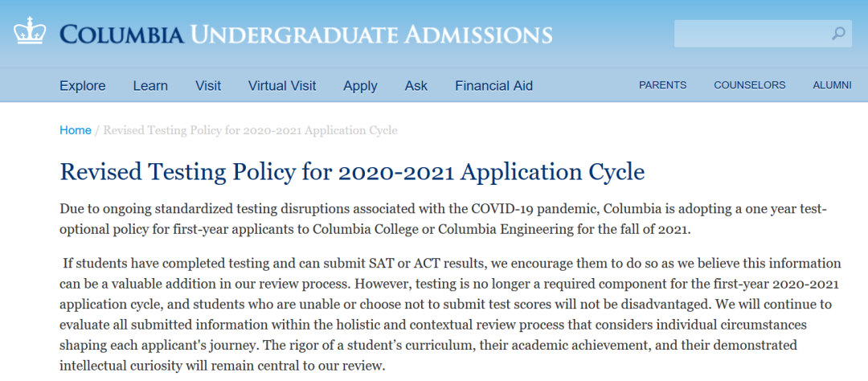Click the gray breadcrumb current-page text
This screenshot has height=381, width=868.
click(x=250, y=130)
